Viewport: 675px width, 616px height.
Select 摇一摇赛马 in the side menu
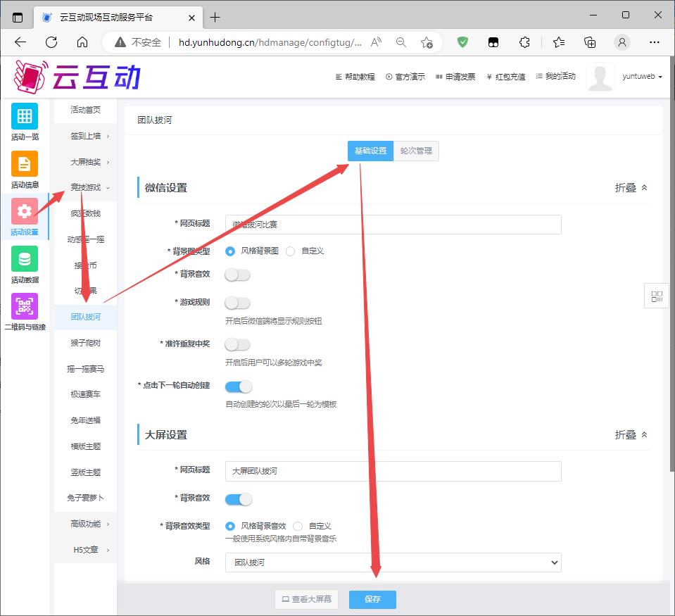(85, 369)
